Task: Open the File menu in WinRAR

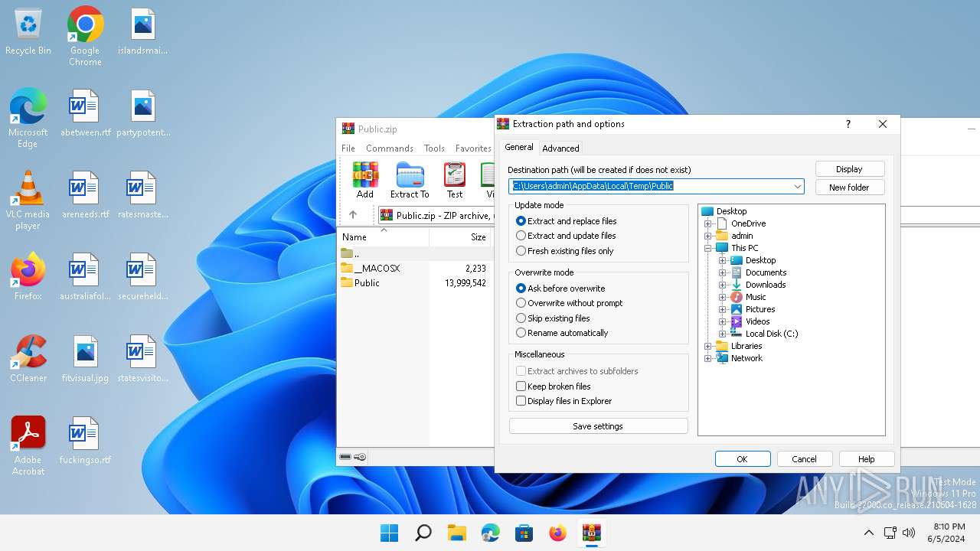Action: tap(348, 148)
